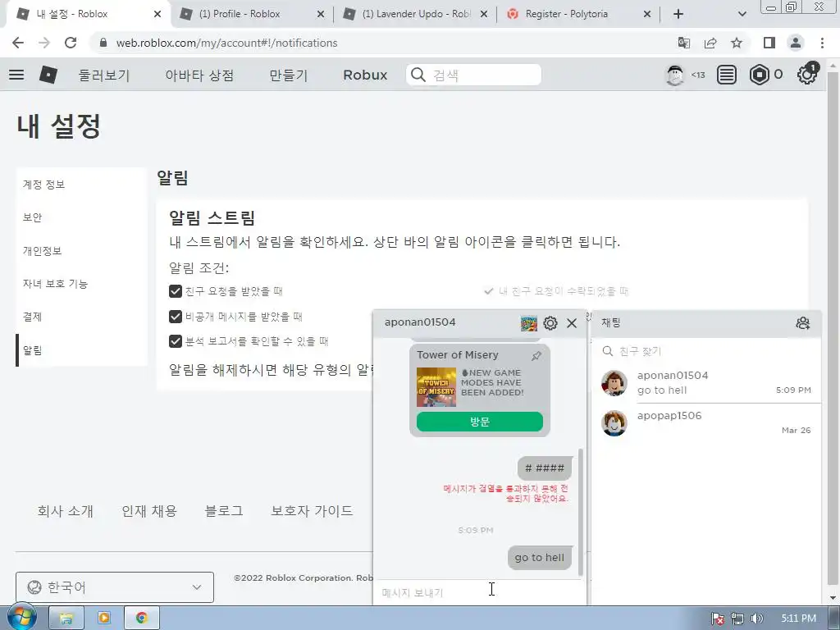840x630 pixels.
Task: Pin the Tower of Misery game card
Action: [536, 356]
